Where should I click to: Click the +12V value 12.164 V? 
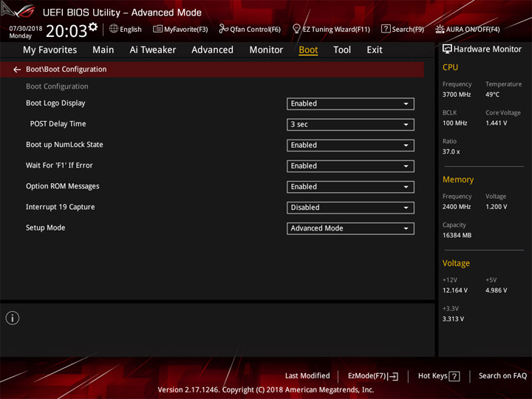[455, 290]
